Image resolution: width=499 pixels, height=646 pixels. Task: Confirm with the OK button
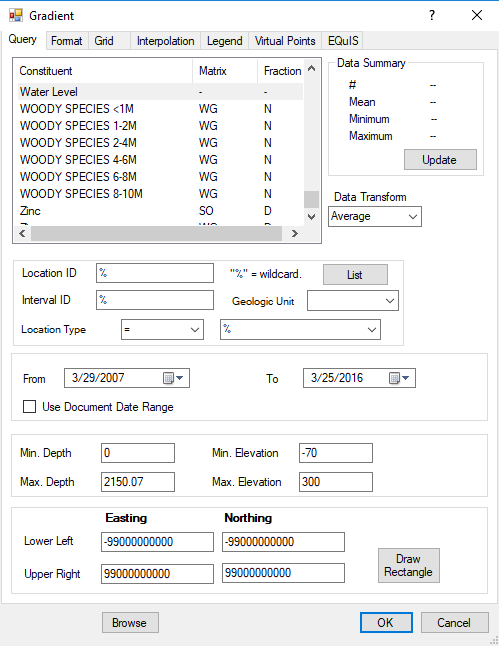point(386,623)
